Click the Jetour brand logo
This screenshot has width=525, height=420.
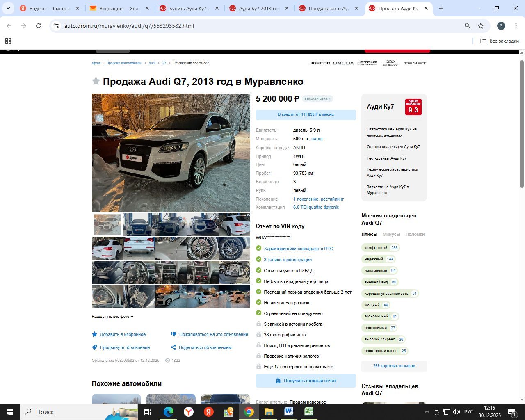coord(367,63)
